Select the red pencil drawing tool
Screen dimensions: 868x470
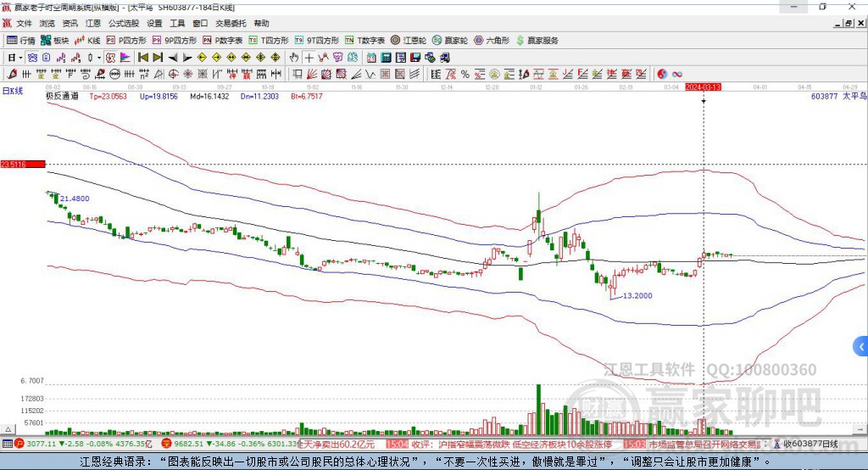point(12,75)
